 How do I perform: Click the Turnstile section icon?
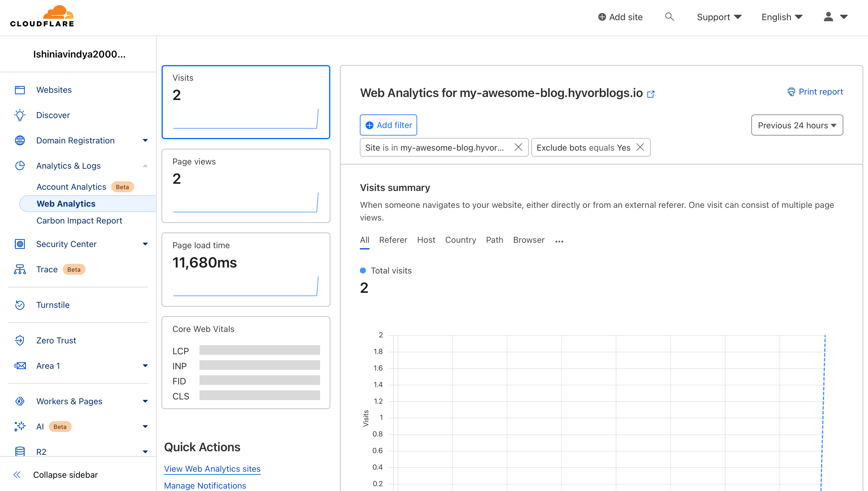(x=20, y=305)
